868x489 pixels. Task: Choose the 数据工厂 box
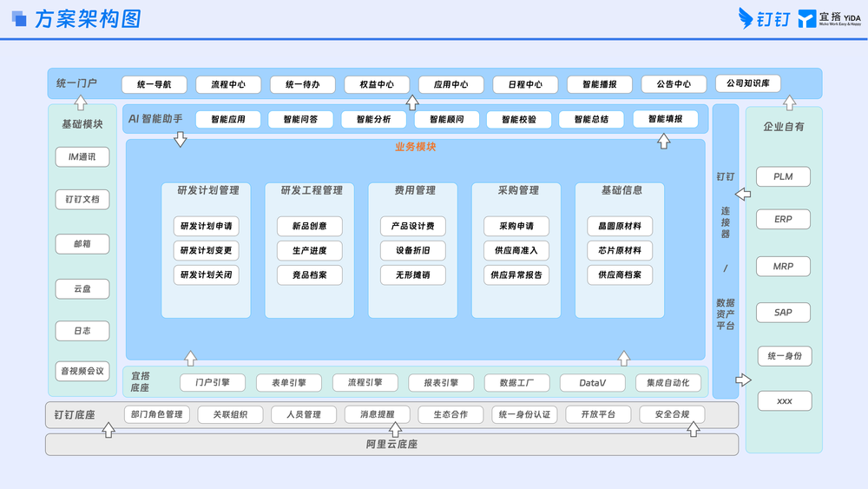coord(516,383)
